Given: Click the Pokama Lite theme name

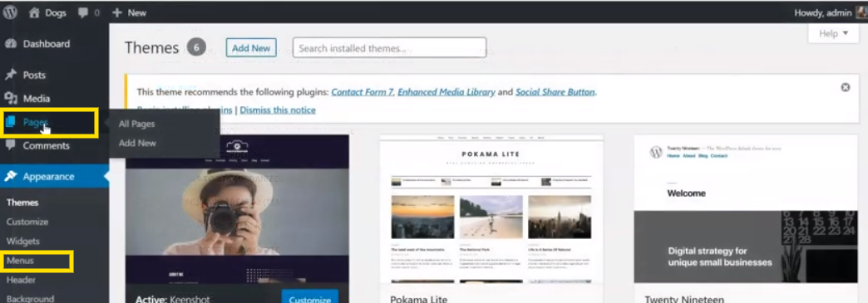Looking at the screenshot, I should click(418, 299).
